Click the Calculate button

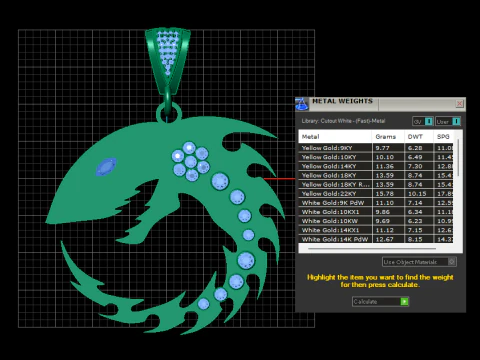pyautogui.click(x=380, y=302)
